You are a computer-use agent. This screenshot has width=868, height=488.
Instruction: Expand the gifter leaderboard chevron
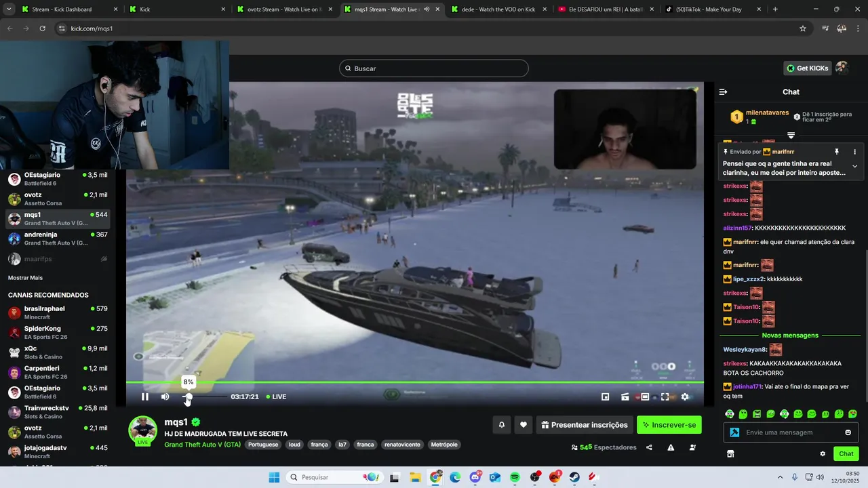tap(791, 136)
